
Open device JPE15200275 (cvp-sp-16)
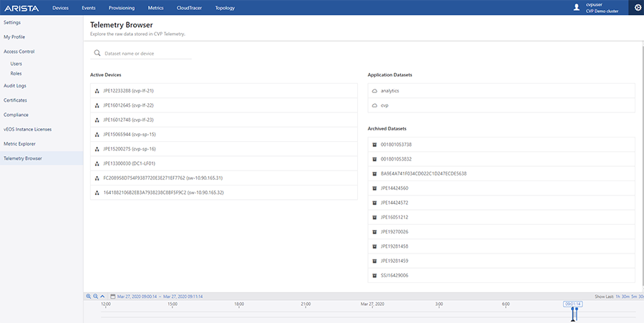224,149
